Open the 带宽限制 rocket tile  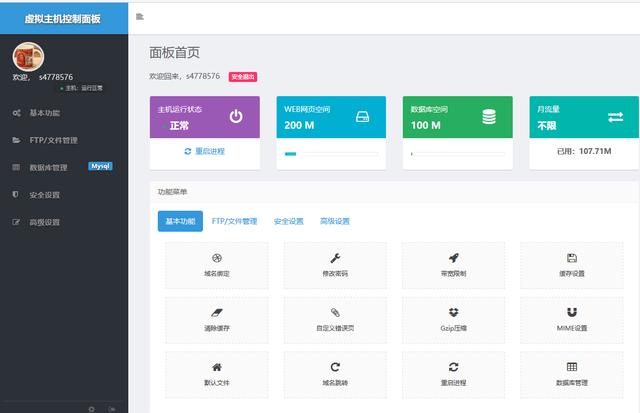click(453, 265)
